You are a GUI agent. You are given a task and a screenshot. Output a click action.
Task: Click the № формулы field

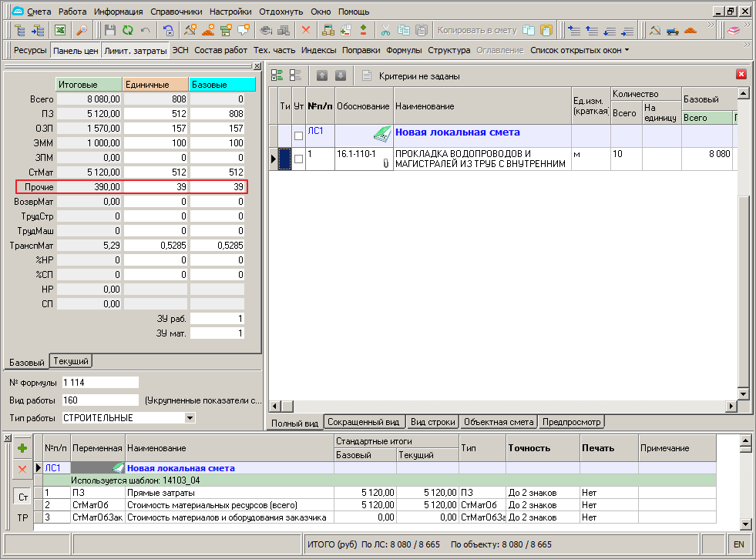coord(100,383)
